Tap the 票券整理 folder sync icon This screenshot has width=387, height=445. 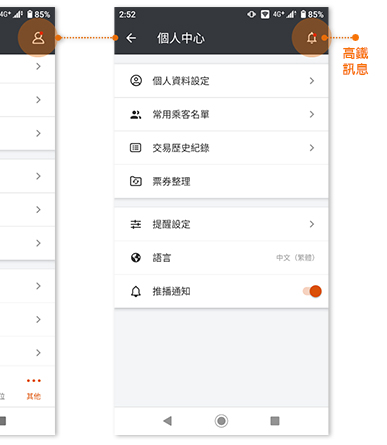point(136,181)
